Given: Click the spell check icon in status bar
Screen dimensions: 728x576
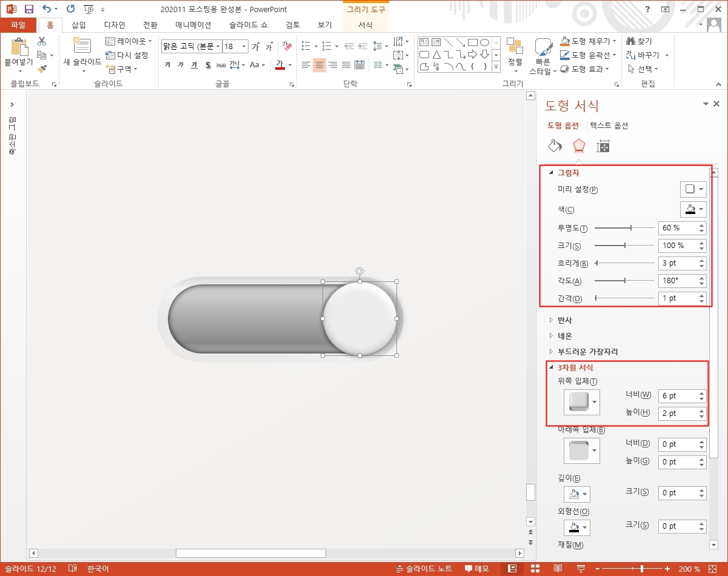Looking at the screenshot, I should click(x=73, y=569).
